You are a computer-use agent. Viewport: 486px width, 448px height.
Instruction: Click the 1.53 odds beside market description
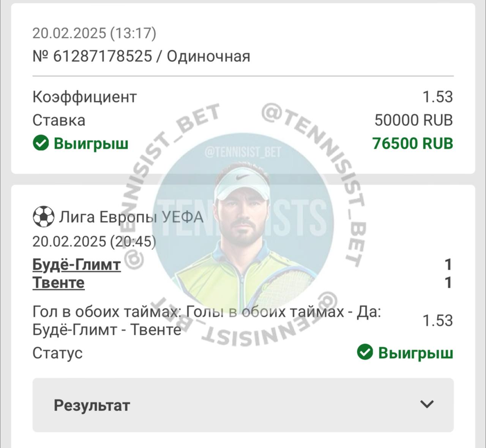[438, 320]
